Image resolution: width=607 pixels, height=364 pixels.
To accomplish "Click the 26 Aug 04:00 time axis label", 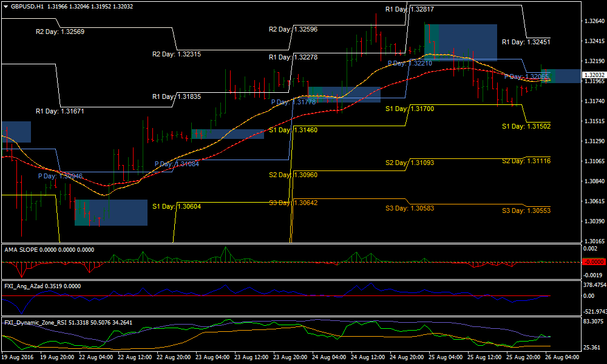I will pos(563,358).
